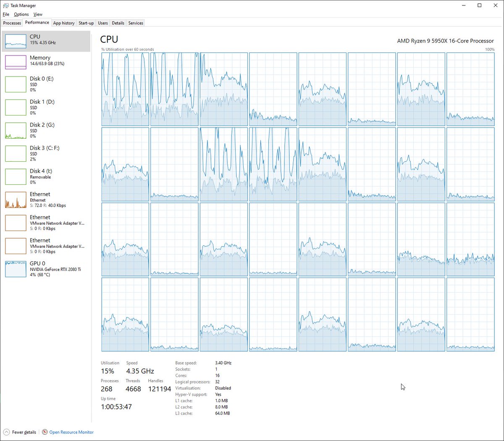Click the processes count 268

coord(107,389)
